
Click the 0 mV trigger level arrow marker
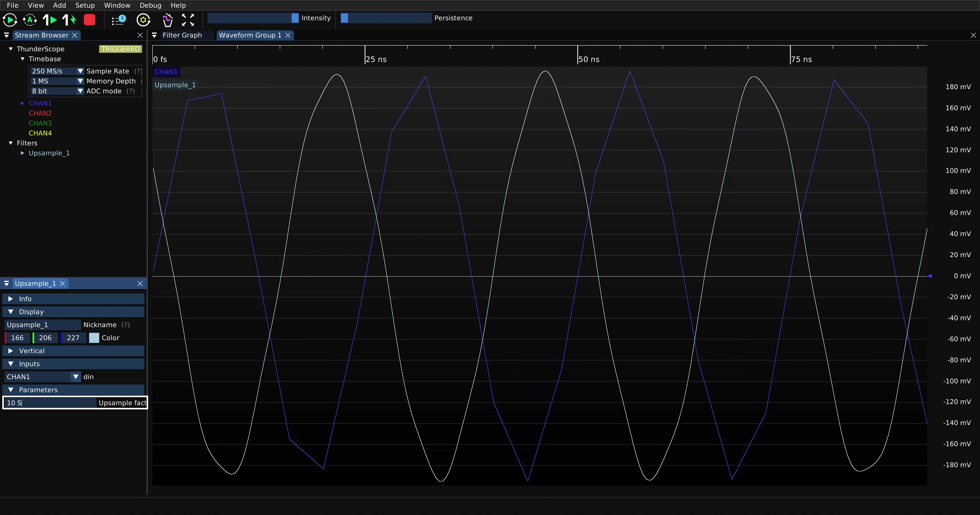pyautogui.click(x=930, y=276)
